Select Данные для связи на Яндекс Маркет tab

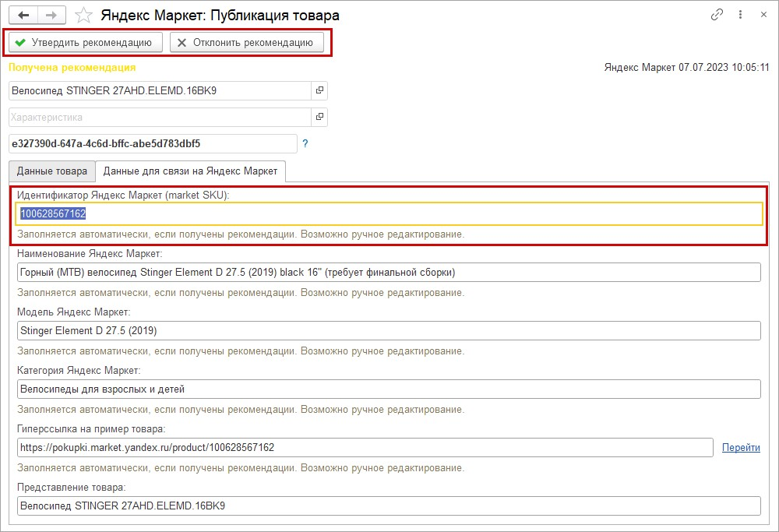point(190,171)
